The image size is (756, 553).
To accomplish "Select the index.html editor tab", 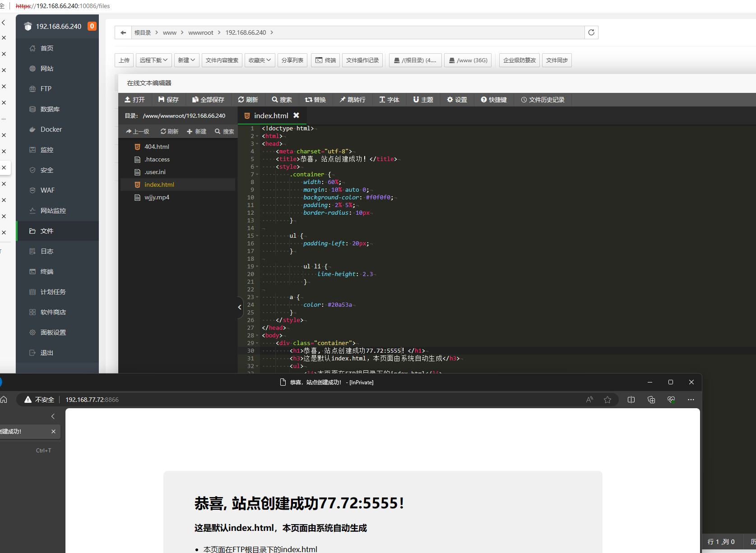I will 270,115.
